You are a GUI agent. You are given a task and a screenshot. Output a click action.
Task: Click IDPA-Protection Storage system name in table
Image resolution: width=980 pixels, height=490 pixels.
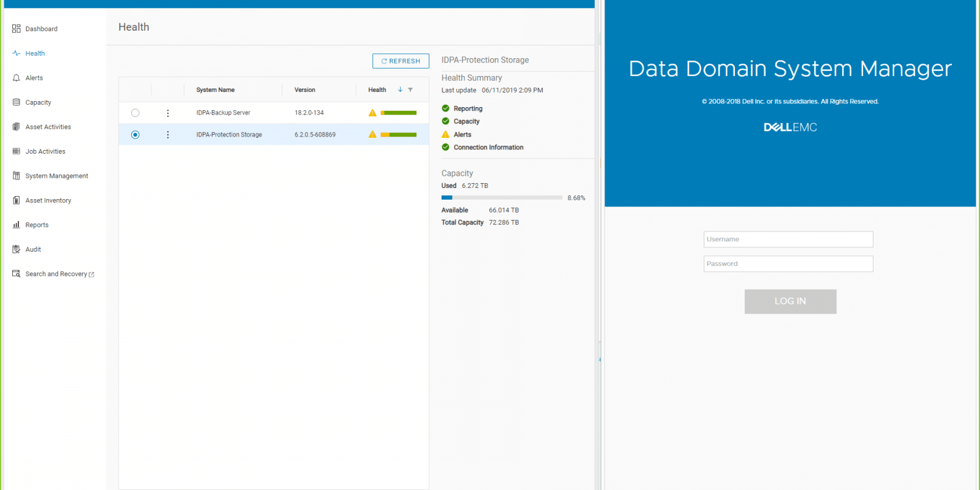coord(229,135)
